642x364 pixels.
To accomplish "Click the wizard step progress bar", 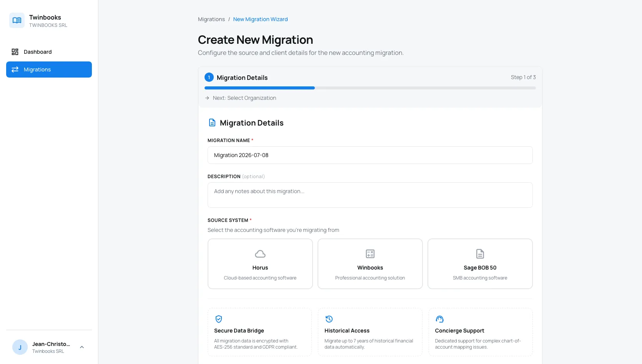I will tap(370, 88).
